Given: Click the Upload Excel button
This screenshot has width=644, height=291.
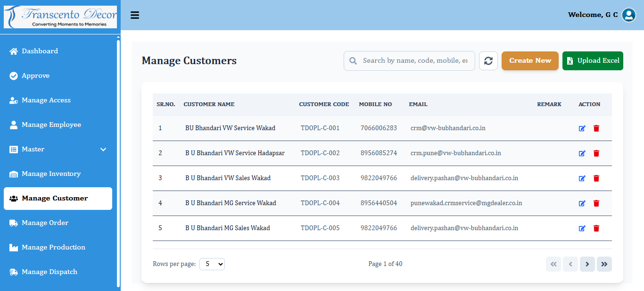Looking at the screenshot, I should 593,61.
